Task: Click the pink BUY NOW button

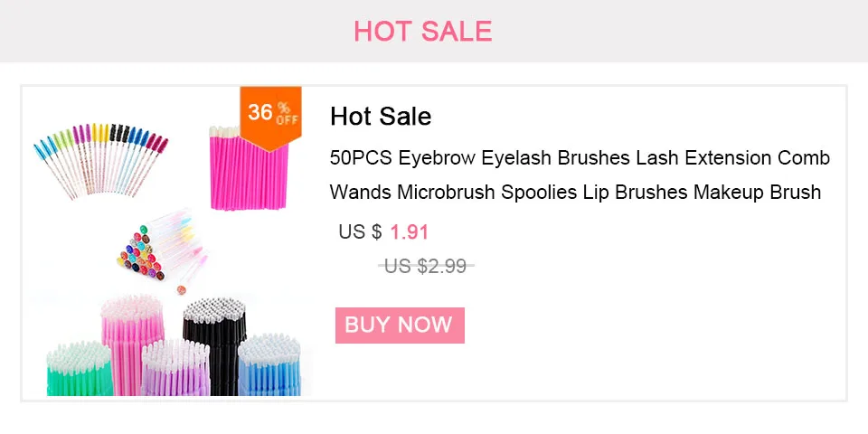Action: click(x=399, y=325)
